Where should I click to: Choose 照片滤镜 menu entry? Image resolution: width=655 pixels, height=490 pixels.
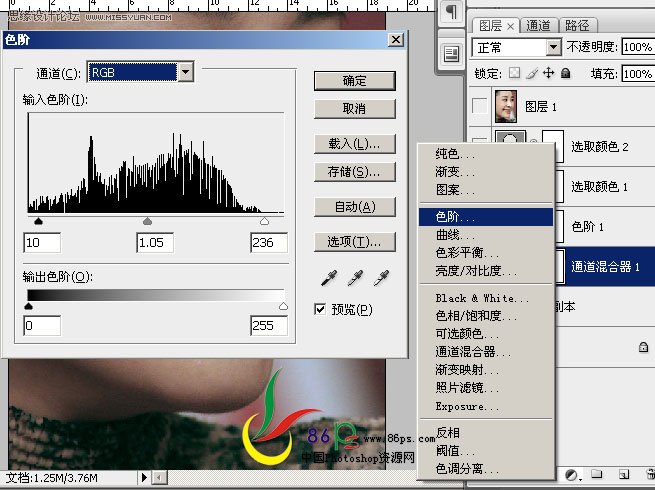tap(486, 388)
